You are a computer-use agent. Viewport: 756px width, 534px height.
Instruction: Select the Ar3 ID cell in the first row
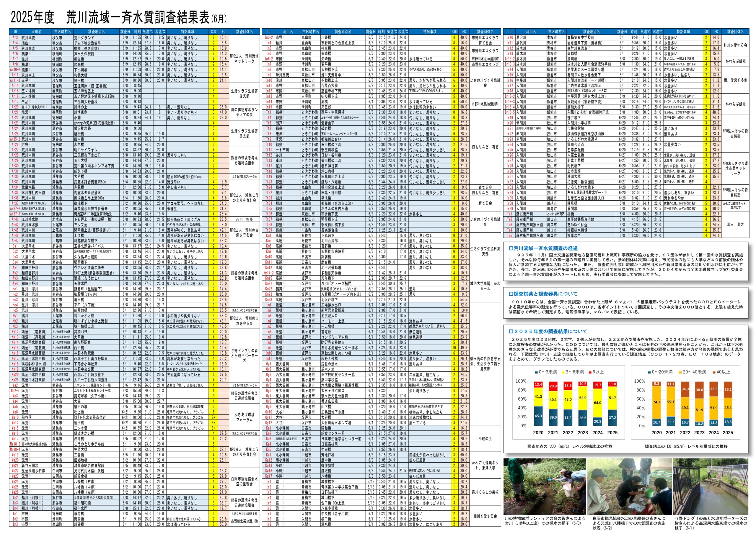(15, 37)
